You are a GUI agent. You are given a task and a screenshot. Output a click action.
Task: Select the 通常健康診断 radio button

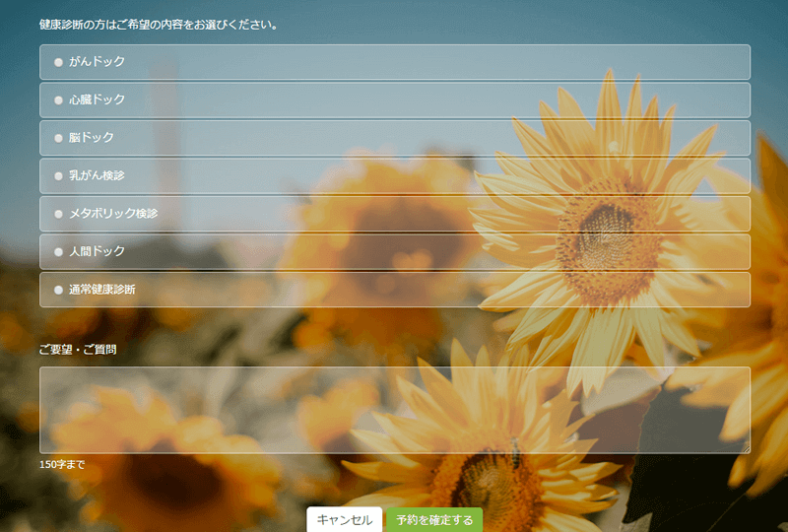(x=58, y=290)
